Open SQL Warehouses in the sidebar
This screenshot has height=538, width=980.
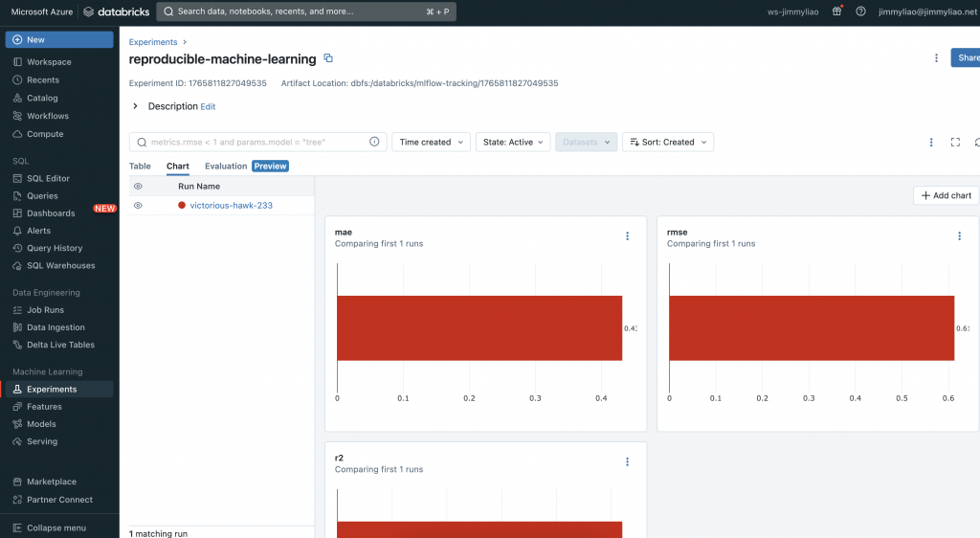click(x=59, y=265)
